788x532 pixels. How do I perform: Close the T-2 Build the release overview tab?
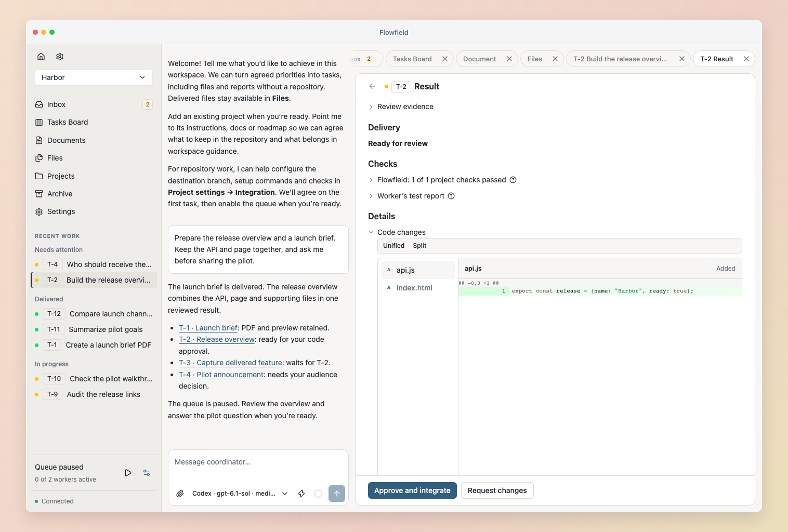tap(682, 59)
